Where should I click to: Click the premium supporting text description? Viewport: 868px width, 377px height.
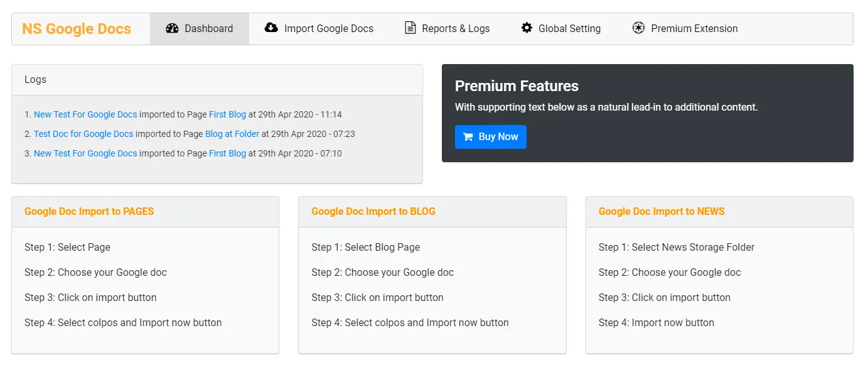pos(606,107)
